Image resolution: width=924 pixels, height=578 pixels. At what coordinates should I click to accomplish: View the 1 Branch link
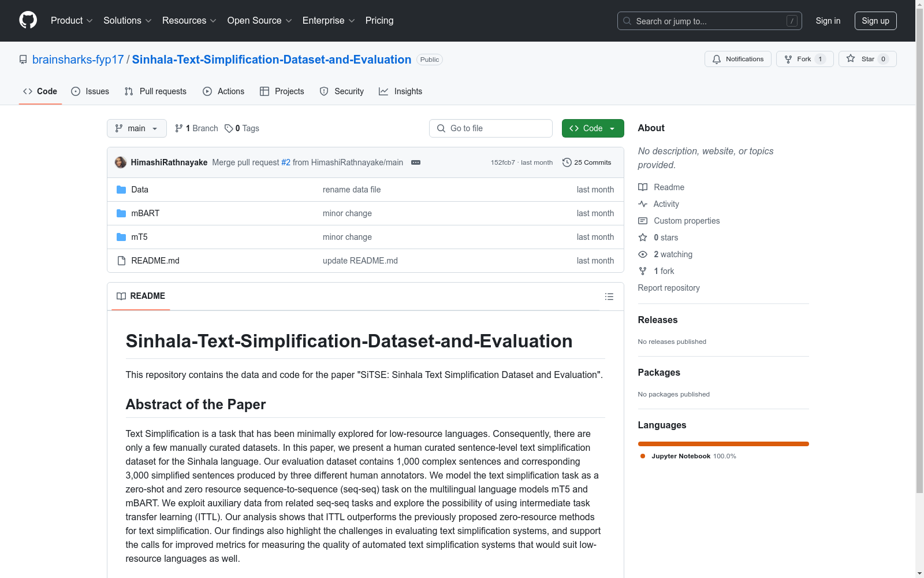[196, 128]
